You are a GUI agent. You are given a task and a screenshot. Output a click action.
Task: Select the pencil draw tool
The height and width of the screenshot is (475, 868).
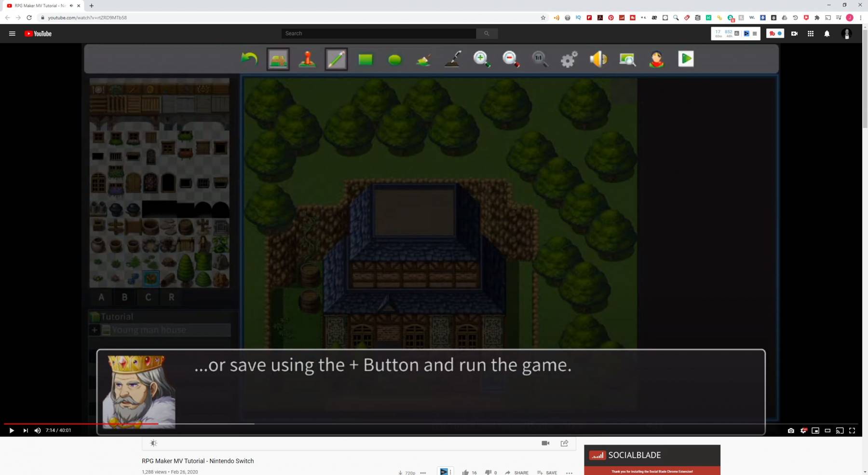[336, 59]
